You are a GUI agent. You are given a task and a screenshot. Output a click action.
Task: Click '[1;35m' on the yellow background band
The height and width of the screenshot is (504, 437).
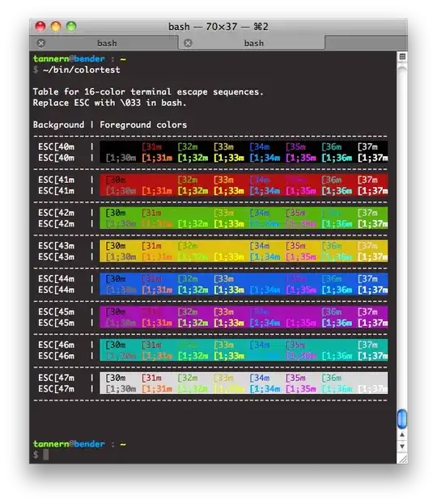[301, 256]
